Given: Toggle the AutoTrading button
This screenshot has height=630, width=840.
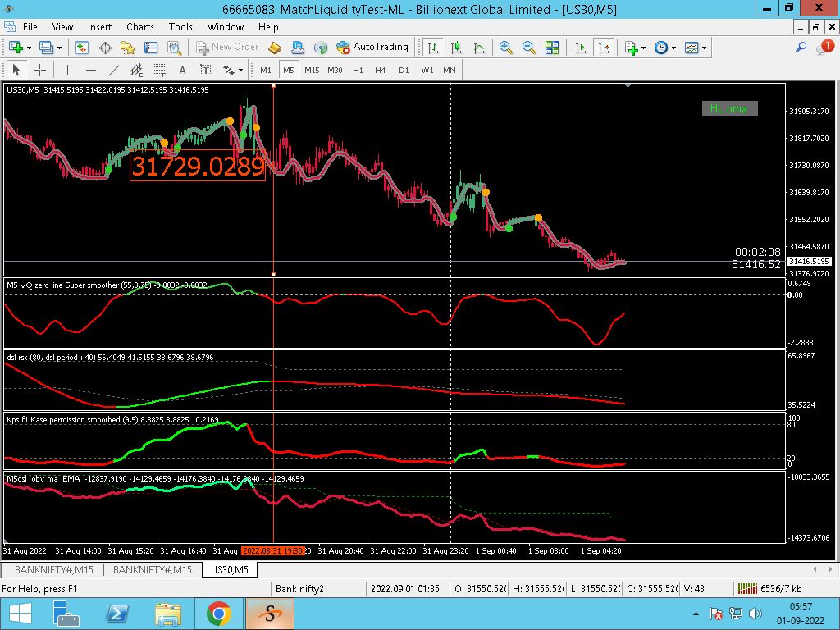Looking at the screenshot, I should (x=372, y=48).
